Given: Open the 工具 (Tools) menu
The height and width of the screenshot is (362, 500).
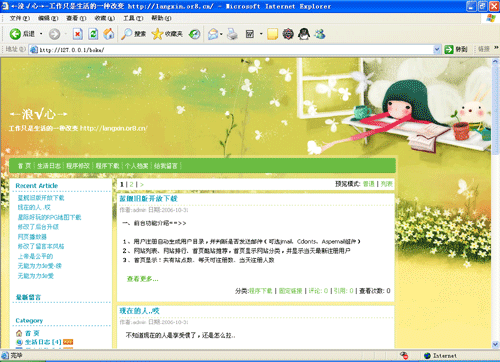Looking at the screenshot, I should point(133,18).
